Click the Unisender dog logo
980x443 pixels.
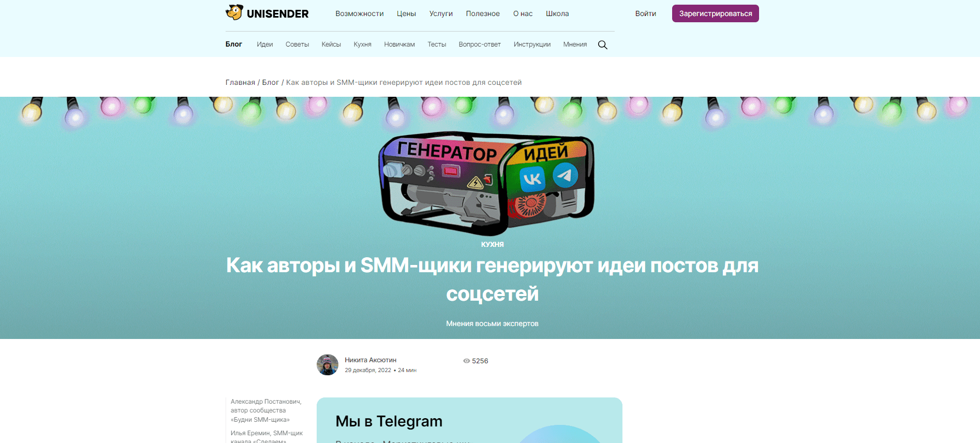click(234, 12)
